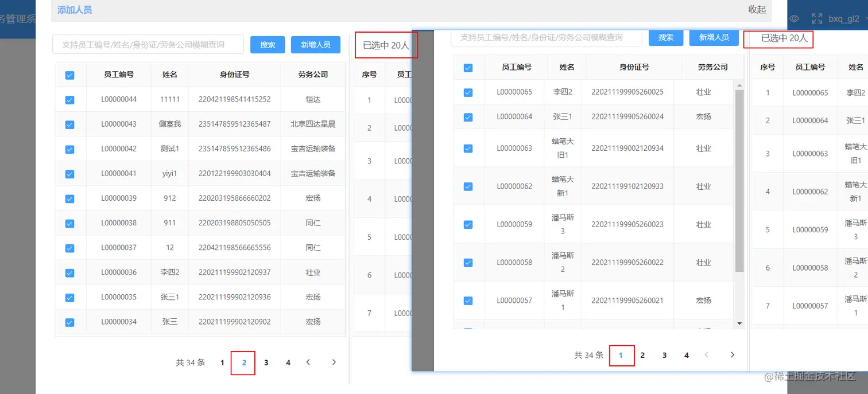Screen dimensions: 868x394
Task: Uncheck the 李四2 L00000065 row checkbox in the left table of the right overlay
Action: tap(468, 92)
